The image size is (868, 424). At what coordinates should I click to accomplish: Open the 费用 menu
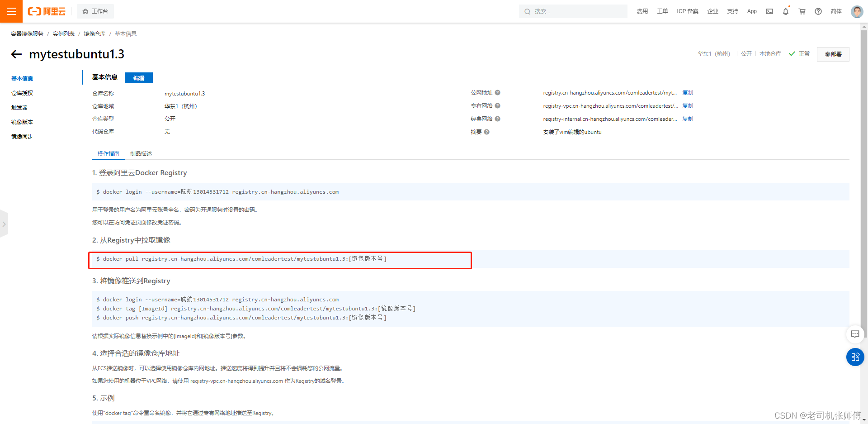(x=642, y=11)
